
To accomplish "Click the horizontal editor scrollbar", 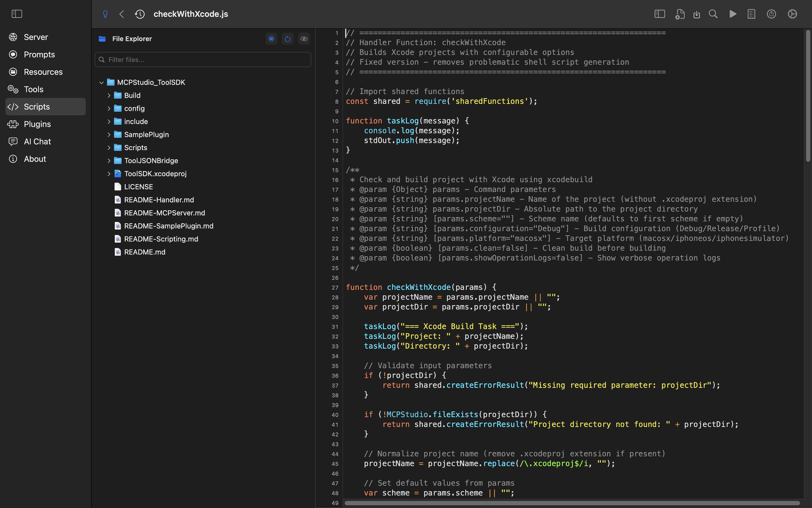I will [572, 503].
